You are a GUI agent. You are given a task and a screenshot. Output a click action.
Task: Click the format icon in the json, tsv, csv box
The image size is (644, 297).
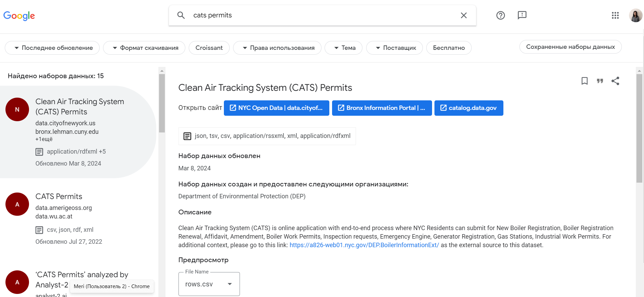click(x=187, y=136)
